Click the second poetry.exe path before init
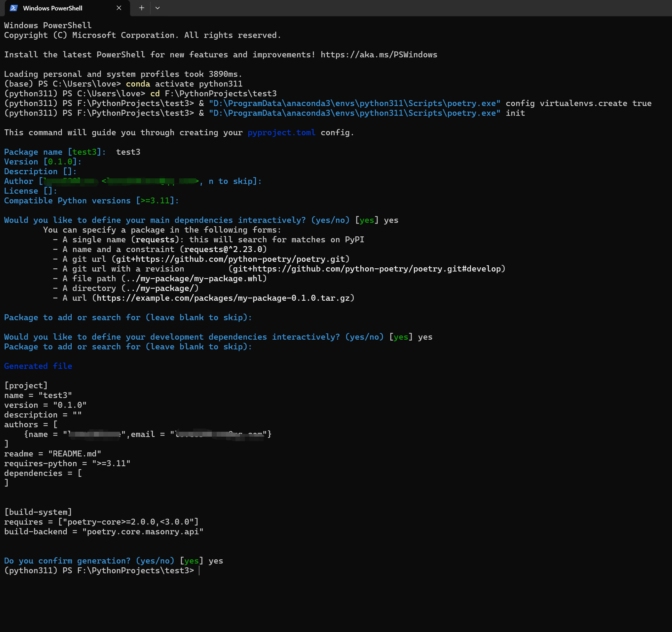 (354, 113)
